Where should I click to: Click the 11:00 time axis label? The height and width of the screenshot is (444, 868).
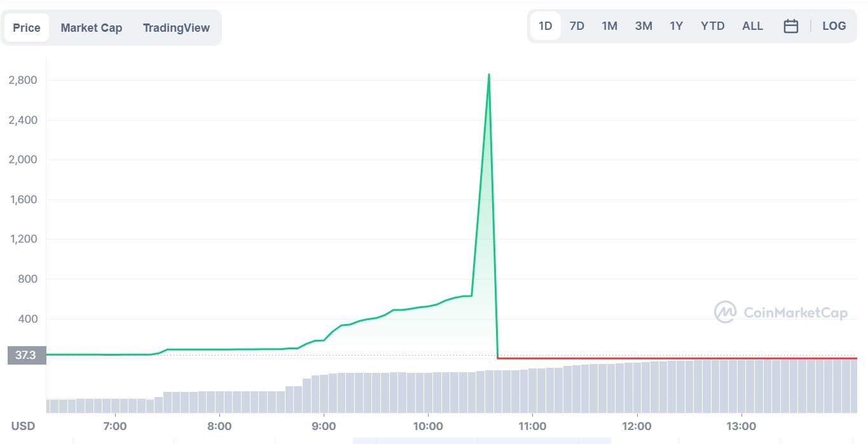coord(532,426)
